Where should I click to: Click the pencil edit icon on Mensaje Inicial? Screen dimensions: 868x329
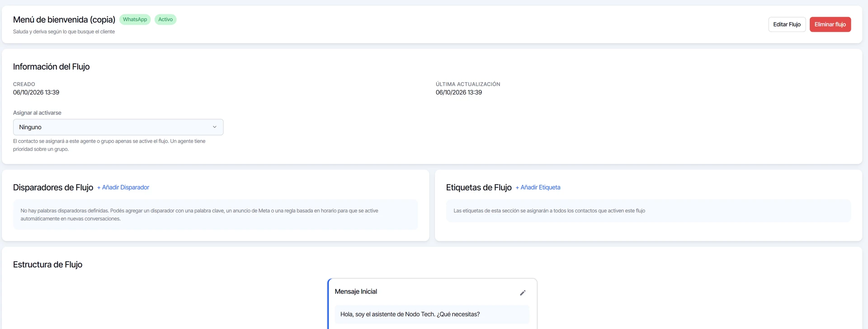[523, 293]
